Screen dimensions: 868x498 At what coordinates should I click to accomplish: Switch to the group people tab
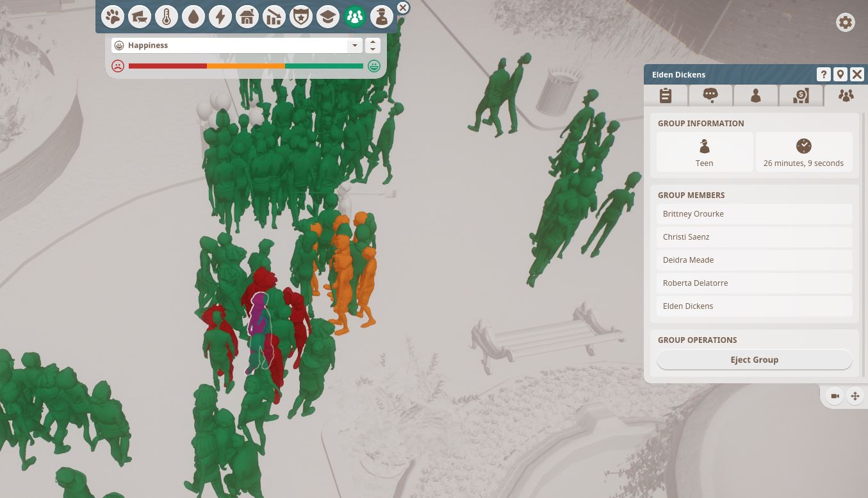pyautogui.click(x=846, y=95)
